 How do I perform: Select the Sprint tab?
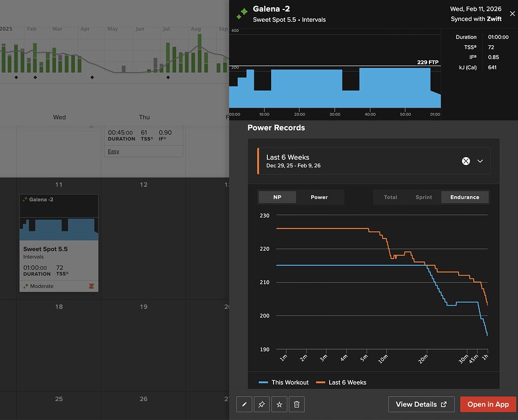click(x=424, y=197)
